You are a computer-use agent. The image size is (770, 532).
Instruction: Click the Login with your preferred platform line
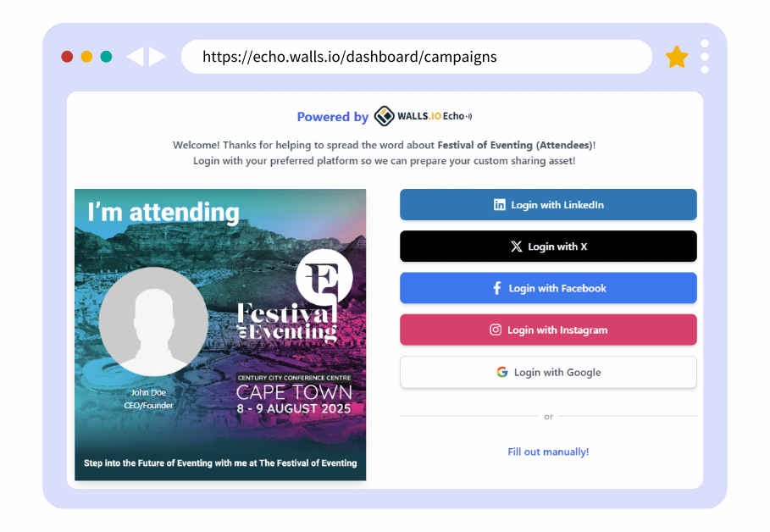tap(384, 161)
